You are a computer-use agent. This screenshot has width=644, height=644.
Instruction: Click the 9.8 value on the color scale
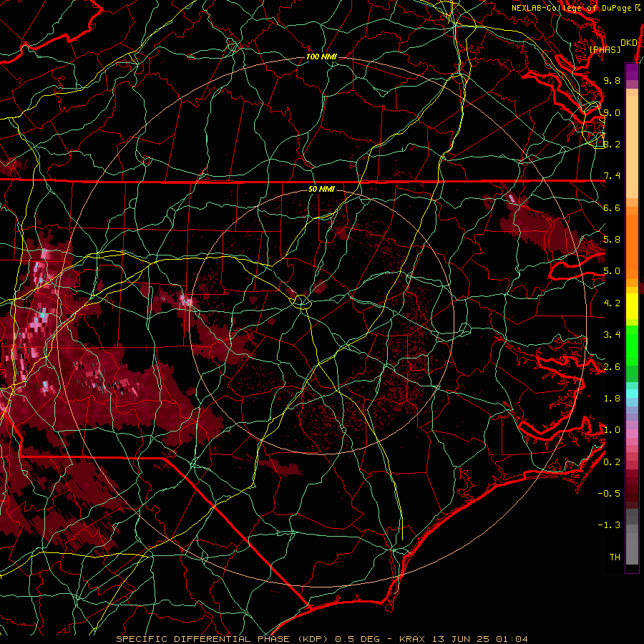[612, 81]
